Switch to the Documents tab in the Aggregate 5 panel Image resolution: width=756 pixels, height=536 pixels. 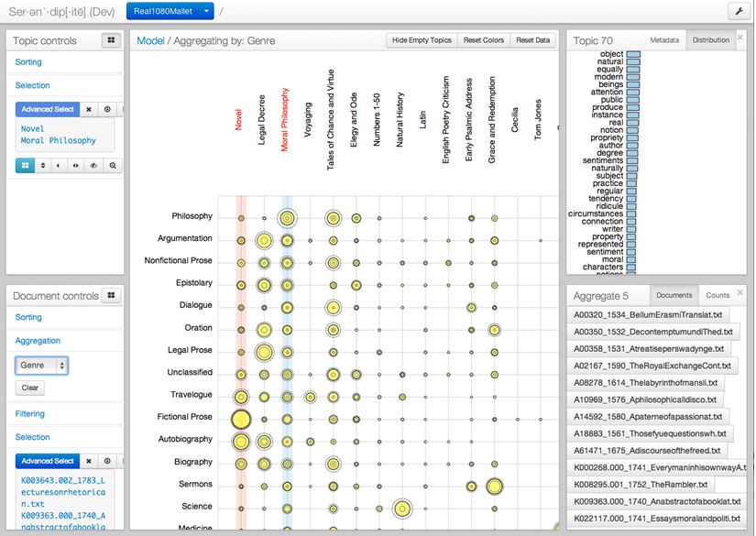(674, 295)
